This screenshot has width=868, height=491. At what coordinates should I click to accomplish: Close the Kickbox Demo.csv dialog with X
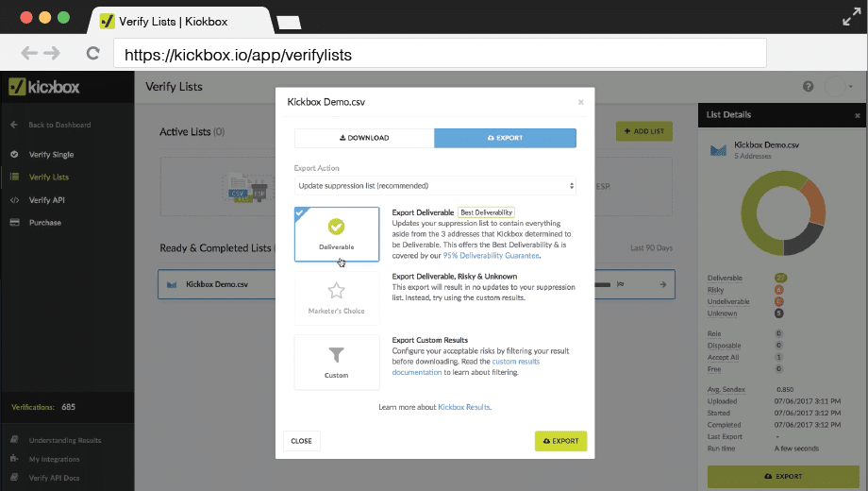click(580, 102)
